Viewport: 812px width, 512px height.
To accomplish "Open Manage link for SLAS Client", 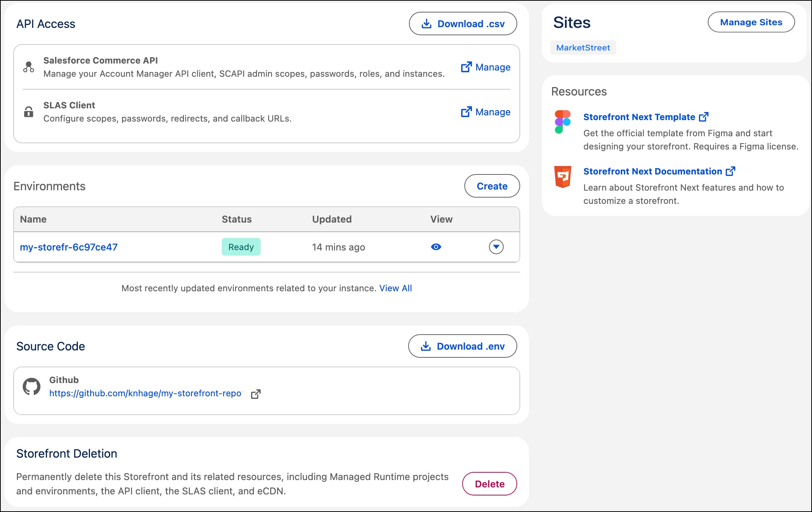I will 485,112.
